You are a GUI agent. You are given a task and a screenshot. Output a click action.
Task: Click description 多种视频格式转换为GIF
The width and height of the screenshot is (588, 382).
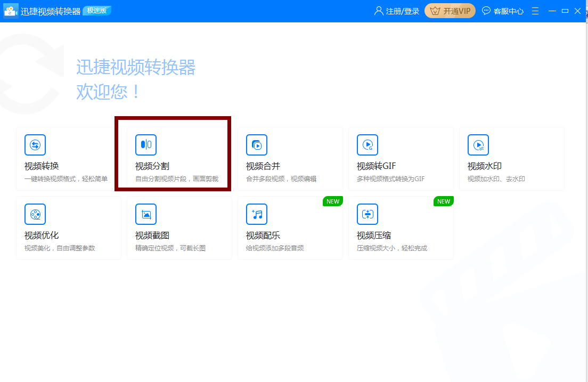pos(391,179)
